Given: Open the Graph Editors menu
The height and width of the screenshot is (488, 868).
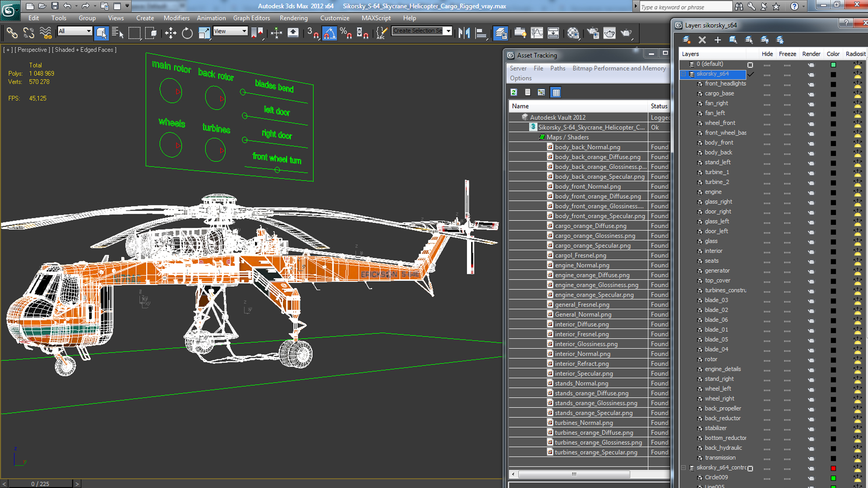Looking at the screenshot, I should point(251,18).
